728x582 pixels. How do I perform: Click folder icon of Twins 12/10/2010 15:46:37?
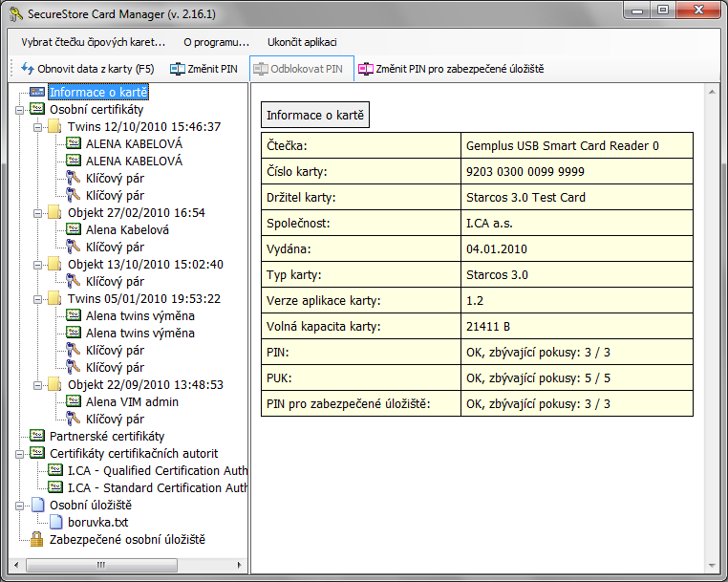54,126
